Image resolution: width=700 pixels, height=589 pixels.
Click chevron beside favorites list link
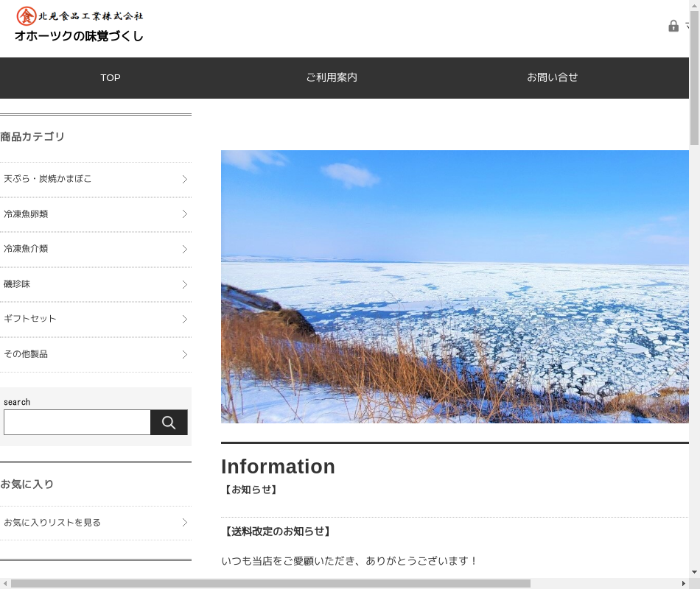coord(184,523)
